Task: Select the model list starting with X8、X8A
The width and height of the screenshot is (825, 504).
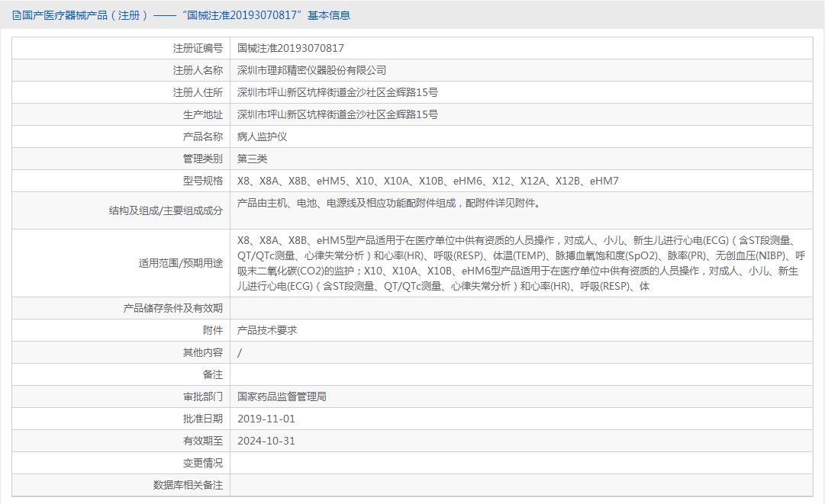Action: [427, 181]
